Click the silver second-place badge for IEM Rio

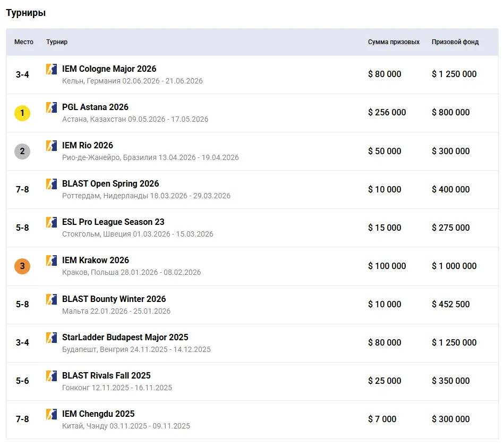tap(22, 151)
